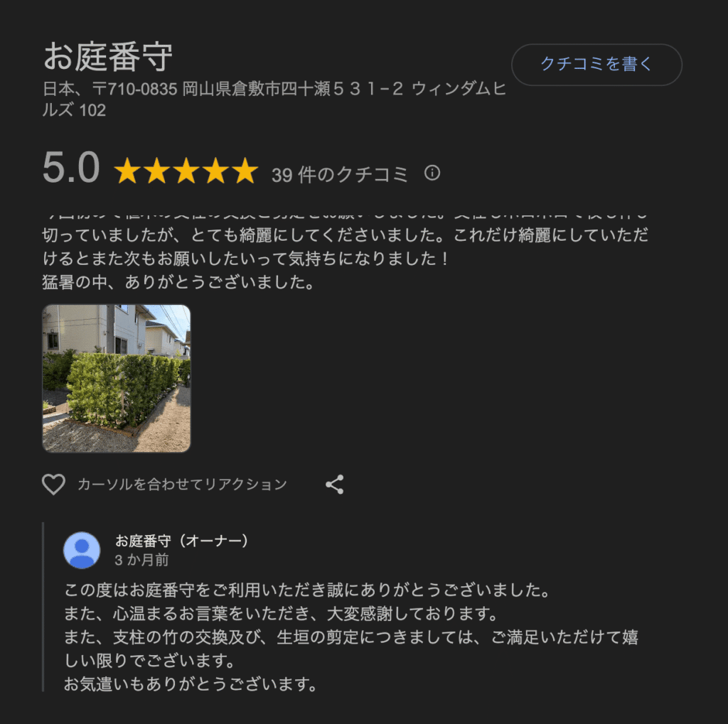This screenshot has width=728, height=724.
Task: Click the 5.0 rating score
Action: (71, 168)
